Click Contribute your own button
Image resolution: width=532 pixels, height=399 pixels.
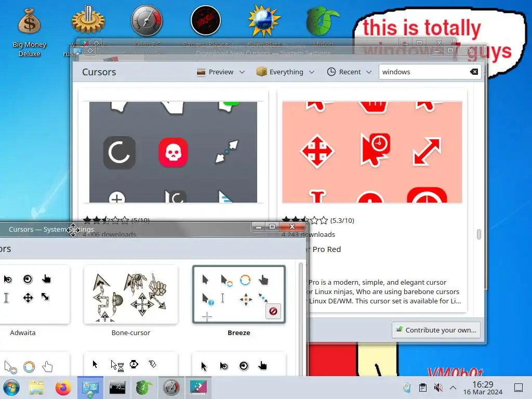(436, 330)
